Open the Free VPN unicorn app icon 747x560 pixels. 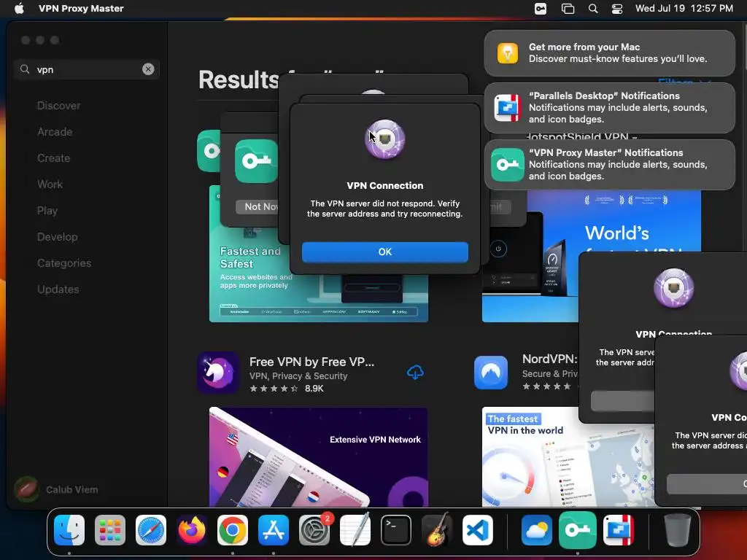[x=218, y=373]
